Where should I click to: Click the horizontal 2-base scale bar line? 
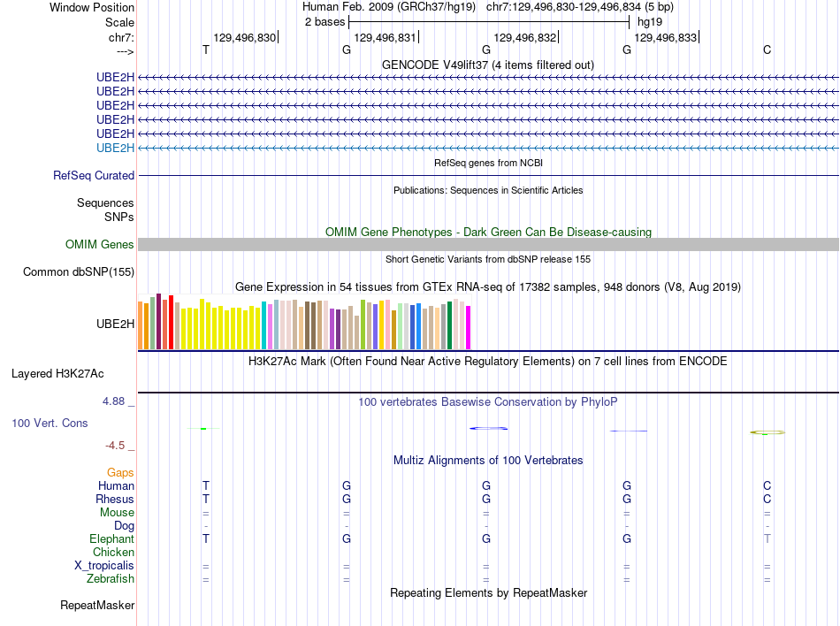(489, 22)
